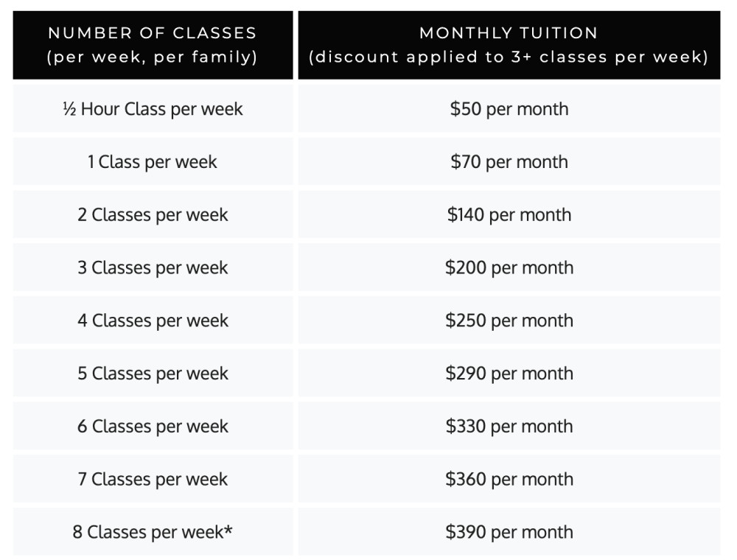Select the 7 Classes per week cell
Viewport: 737px width, 560px height.
(x=153, y=479)
